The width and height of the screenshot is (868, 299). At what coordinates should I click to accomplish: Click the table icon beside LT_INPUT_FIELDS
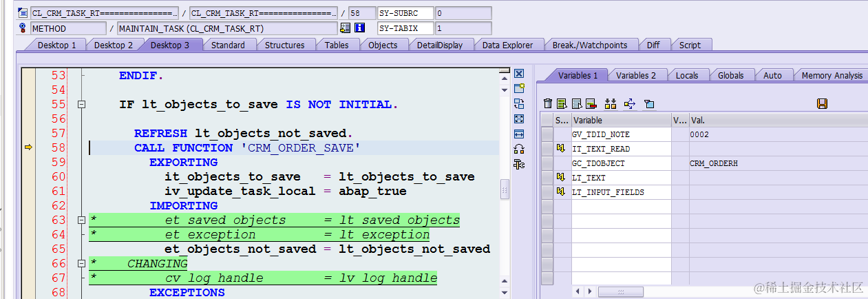click(561, 192)
